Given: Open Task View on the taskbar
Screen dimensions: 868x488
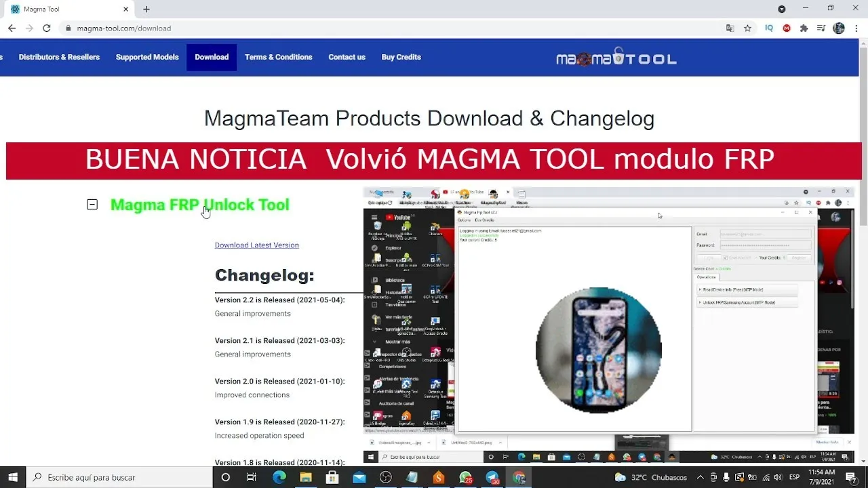Looking at the screenshot, I should (x=252, y=477).
